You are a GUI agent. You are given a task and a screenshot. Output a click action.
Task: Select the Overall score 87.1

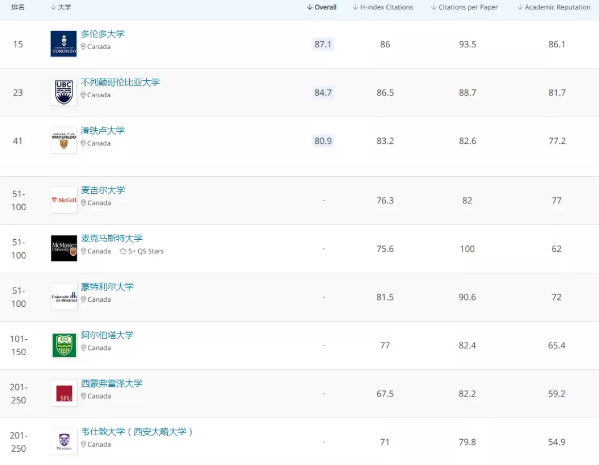pos(323,44)
